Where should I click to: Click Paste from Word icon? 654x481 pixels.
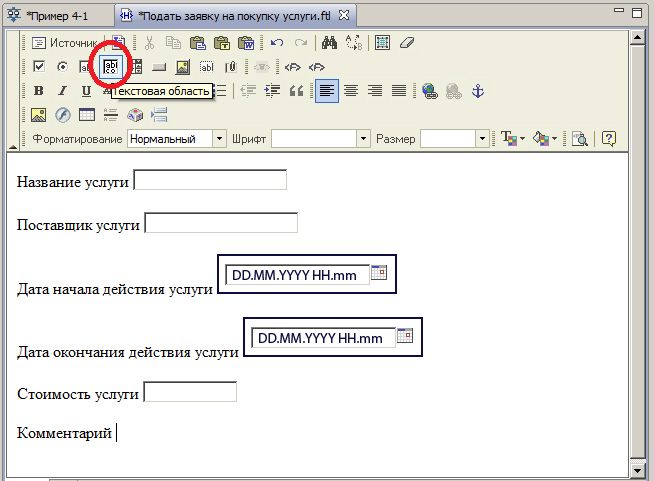click(x=246, y=43)
